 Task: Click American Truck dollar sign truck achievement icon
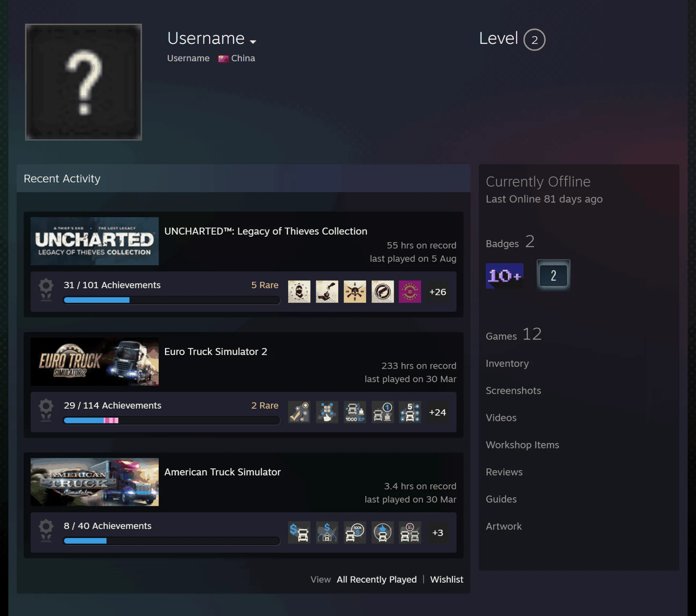pyautogui.click(x=299, y=532)
